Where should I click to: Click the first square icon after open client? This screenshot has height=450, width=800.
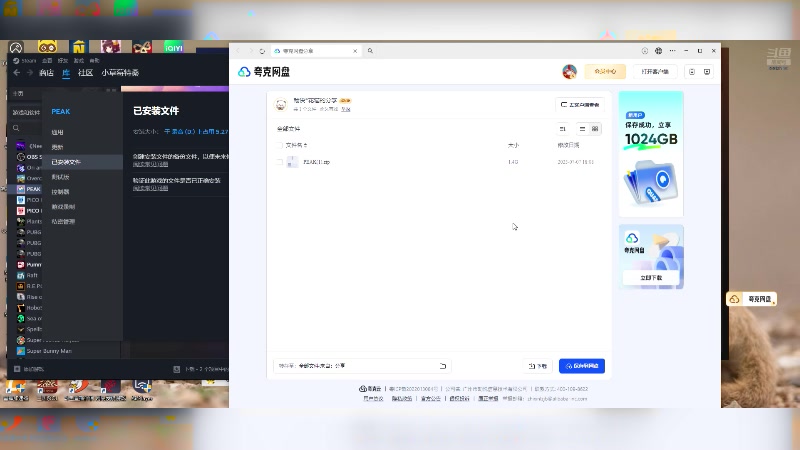pyautogui.click(x=692, y=72)
